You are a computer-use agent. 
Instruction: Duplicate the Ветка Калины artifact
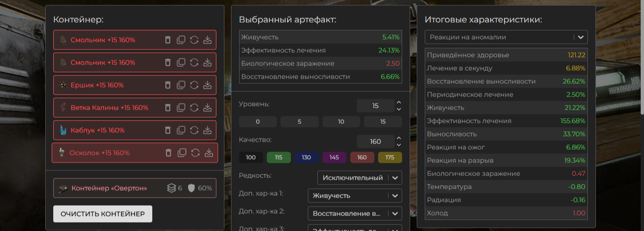181,108
